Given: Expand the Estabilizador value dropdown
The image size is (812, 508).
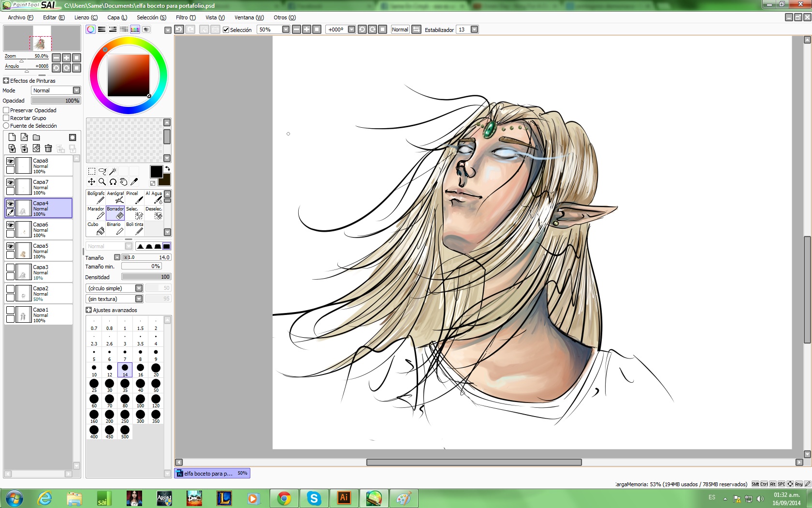Looking at the screenshot, I should [474, 30].
